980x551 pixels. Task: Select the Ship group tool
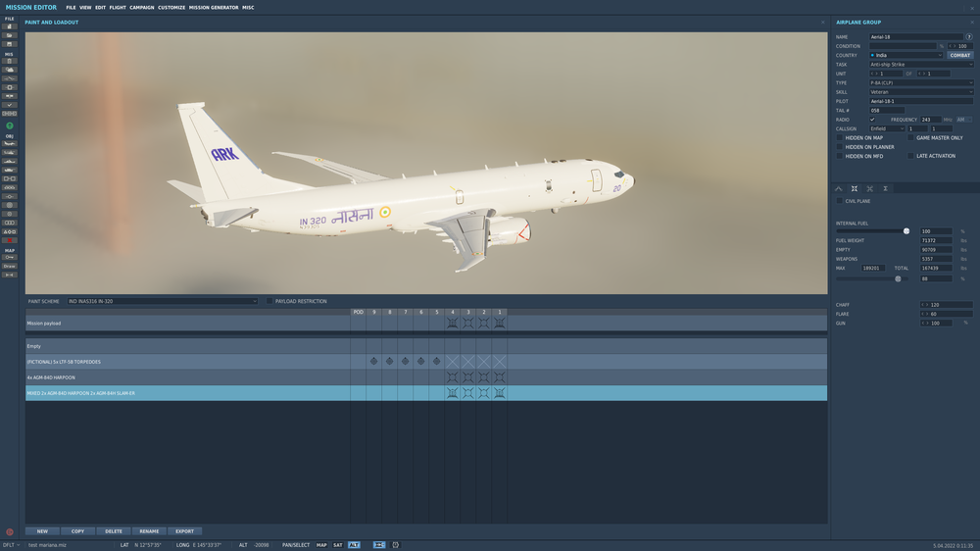(x=10, y=161)
